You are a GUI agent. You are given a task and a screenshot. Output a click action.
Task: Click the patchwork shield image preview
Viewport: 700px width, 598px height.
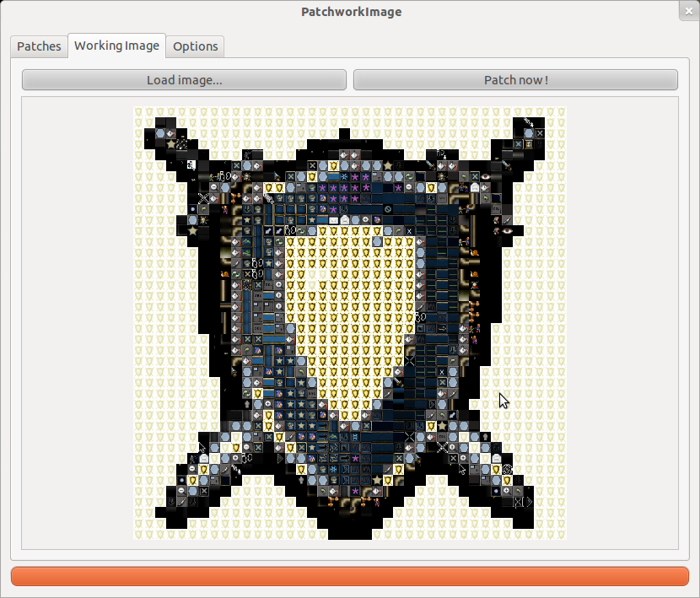coord(350,323)
